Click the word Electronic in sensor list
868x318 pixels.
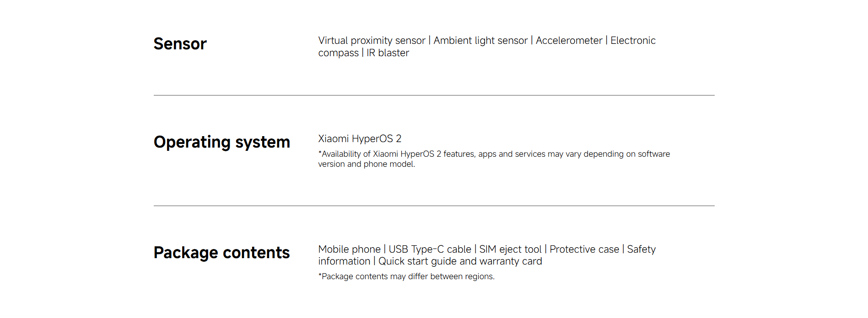coord(633,41)
